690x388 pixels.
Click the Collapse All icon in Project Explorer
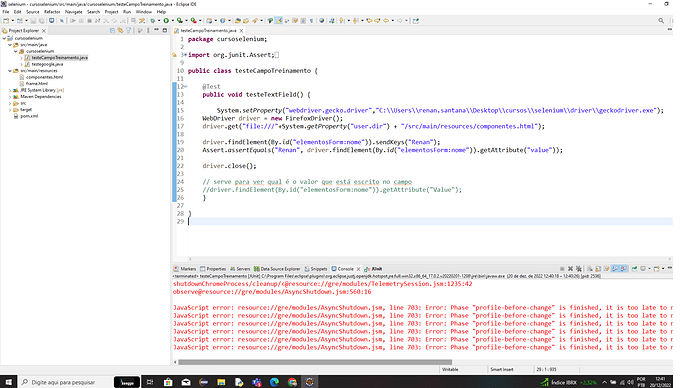coord(112,30)
